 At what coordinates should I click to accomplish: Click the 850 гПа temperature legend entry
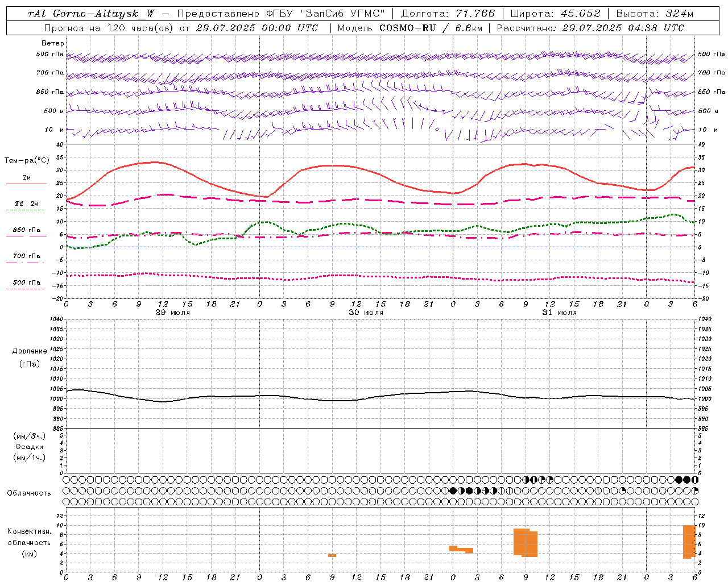(26, 230)
